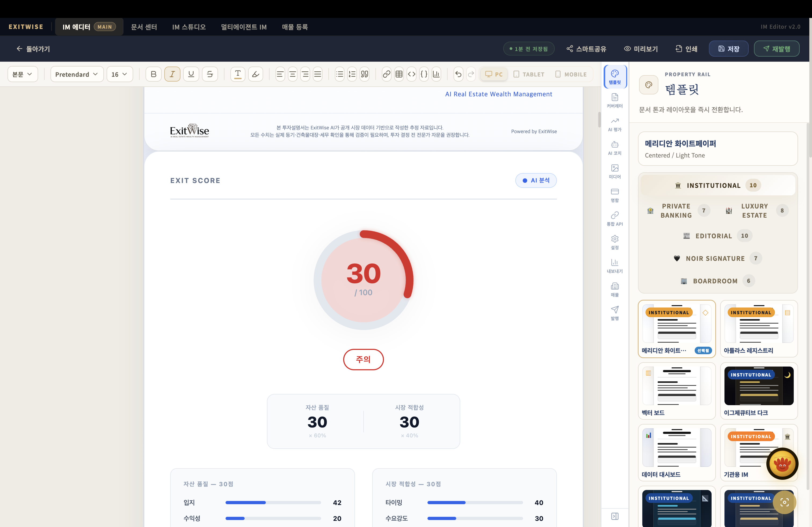The height and width of the screenshot is (527, 812).
Task: Open the font size 16 dropdown
Action: point(119,74)
